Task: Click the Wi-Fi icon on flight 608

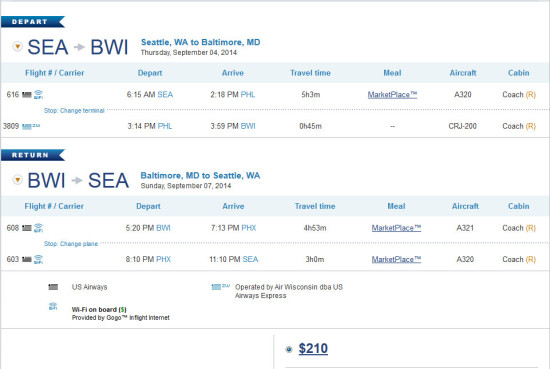Action: tap(38, 228)
